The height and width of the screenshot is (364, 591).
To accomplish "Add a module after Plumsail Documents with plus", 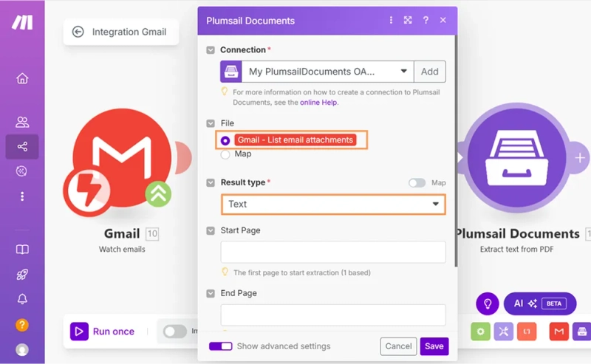I will [x=579, y=158].
